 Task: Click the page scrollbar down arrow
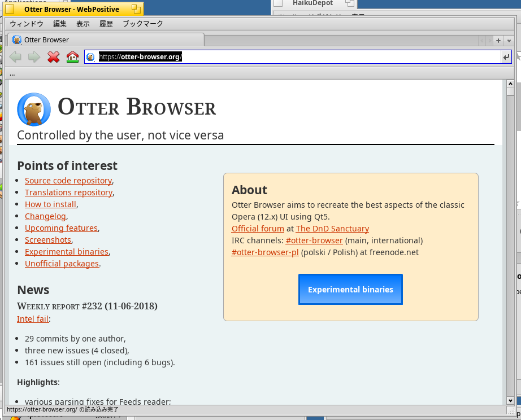pos(511,401)
